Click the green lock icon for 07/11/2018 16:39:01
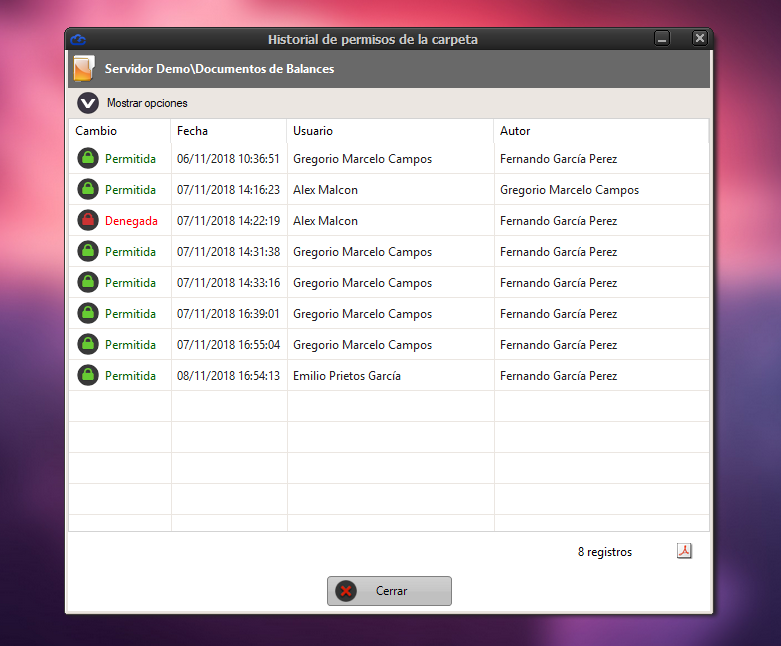 pyautogui.click(x=88, y=313)
